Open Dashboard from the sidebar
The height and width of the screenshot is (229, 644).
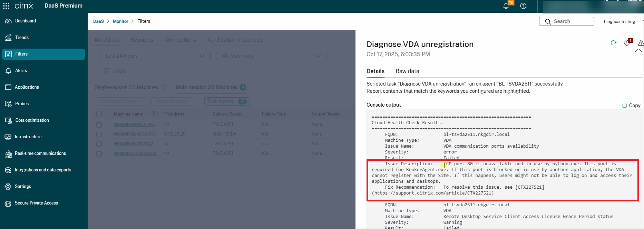pos(43,21)
